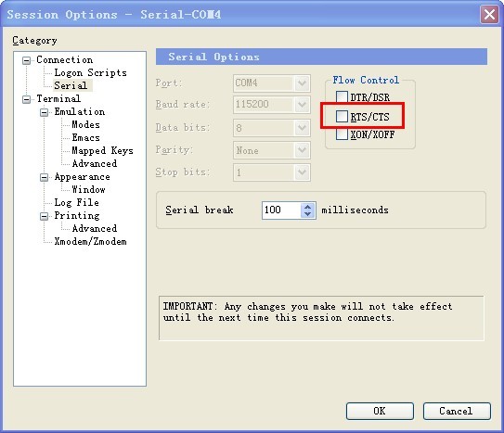
Task: Select Advanced under Emulation
Action: click(x=95, y=164)
